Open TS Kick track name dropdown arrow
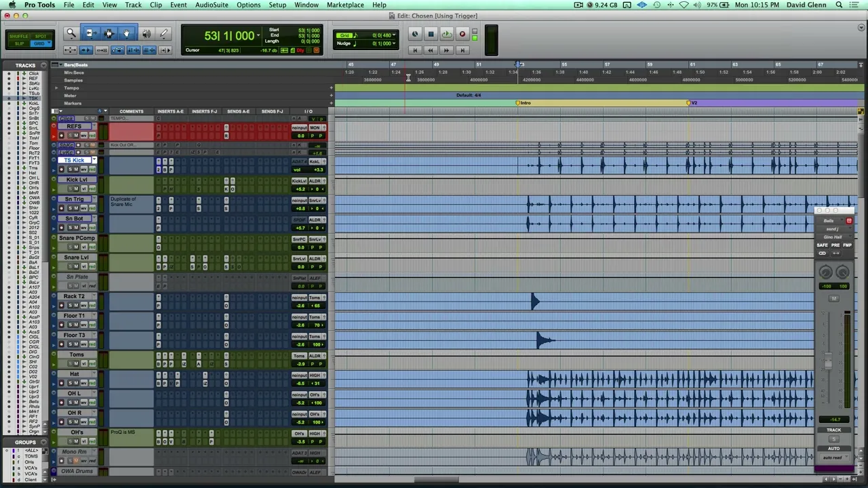868x488 pixels. tap(94, 161)
